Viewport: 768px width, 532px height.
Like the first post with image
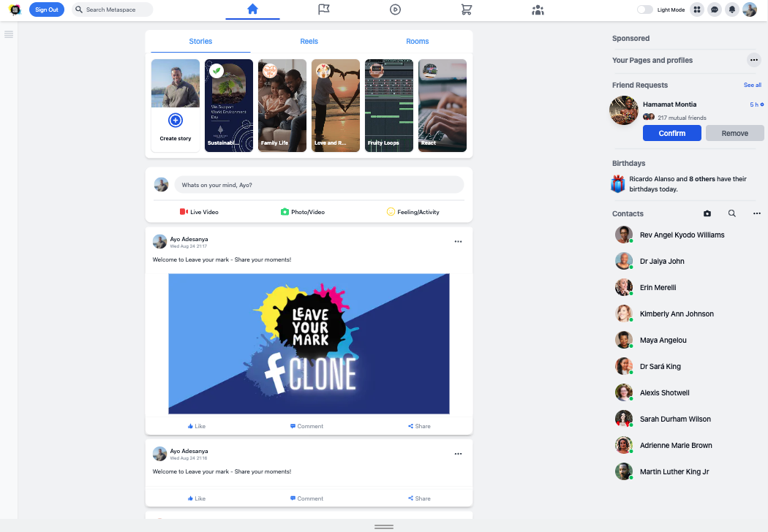tap(197, 426)
